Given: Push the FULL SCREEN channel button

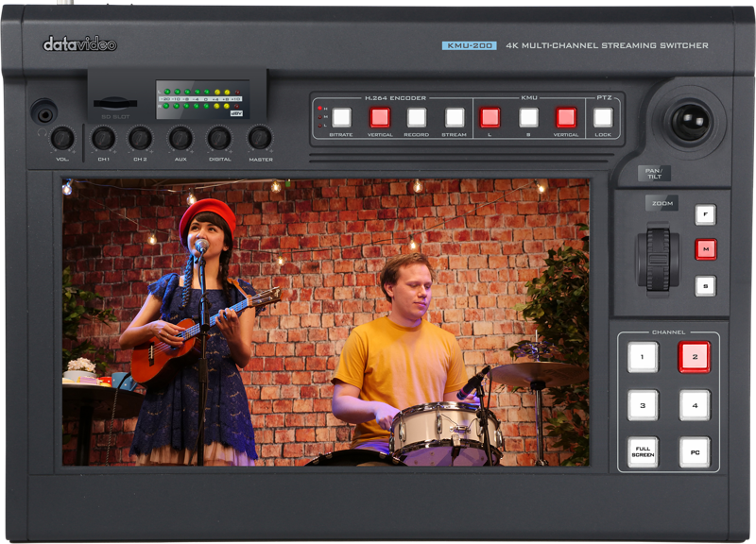Looking at the screenshot, I should (643, 452).
